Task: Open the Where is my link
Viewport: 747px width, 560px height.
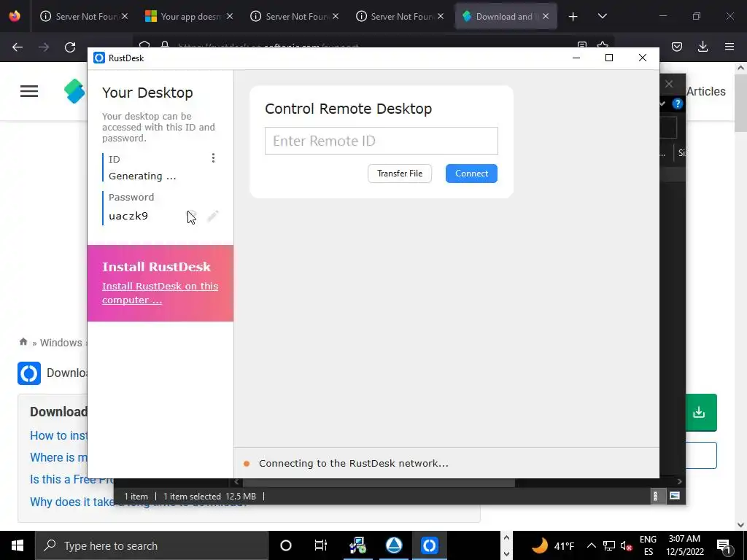Action: tap(58, 458)
